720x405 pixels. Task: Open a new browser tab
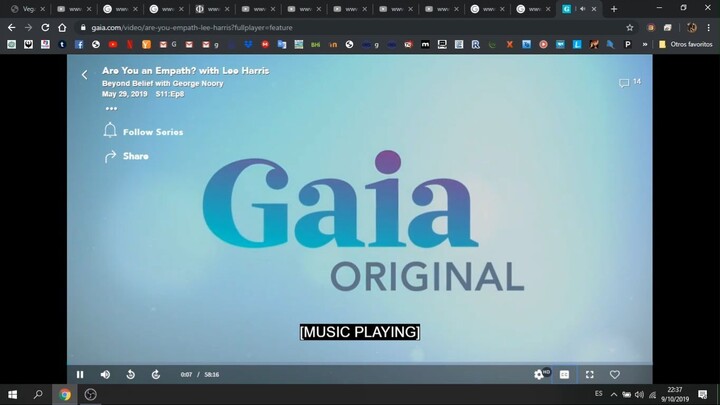[x=614, y=9]
